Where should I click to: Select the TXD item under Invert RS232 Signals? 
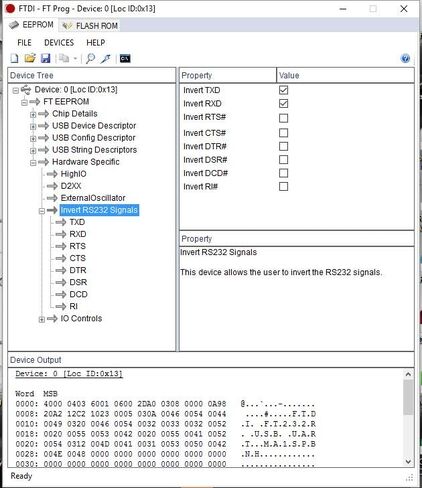pyautogui.click(x=77, y=222)
